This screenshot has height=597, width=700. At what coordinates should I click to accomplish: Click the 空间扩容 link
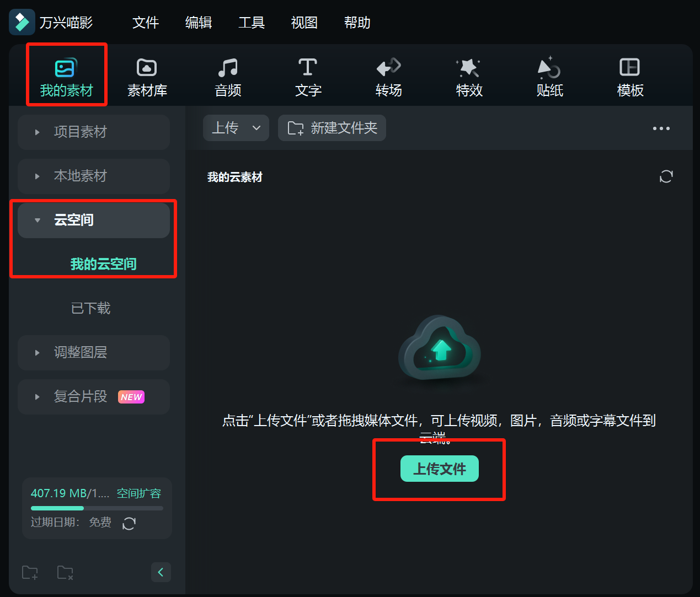(138, 493)
